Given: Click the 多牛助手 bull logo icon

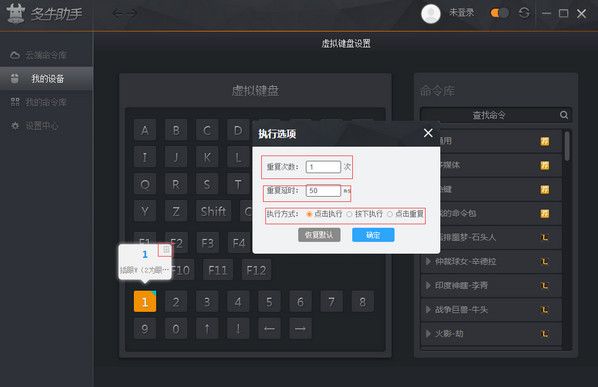Looking at the screenshot, I should coord(16,13).
